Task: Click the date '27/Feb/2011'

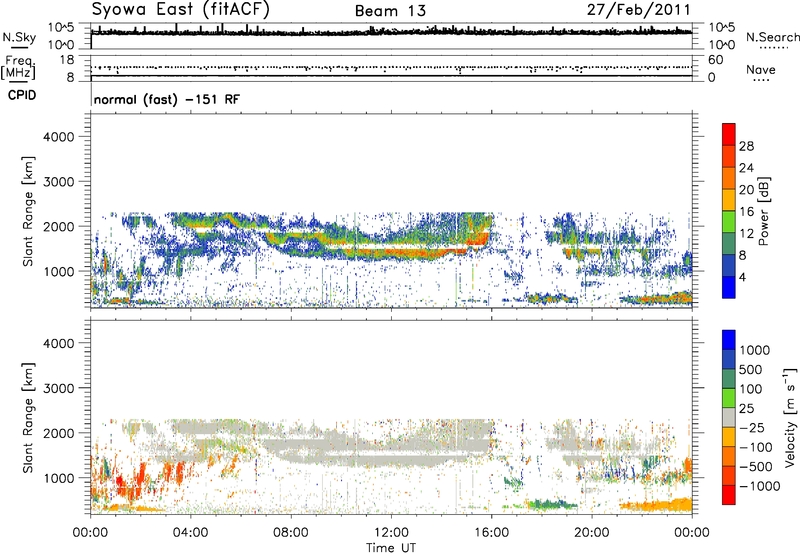Action: tap(638, 10)
